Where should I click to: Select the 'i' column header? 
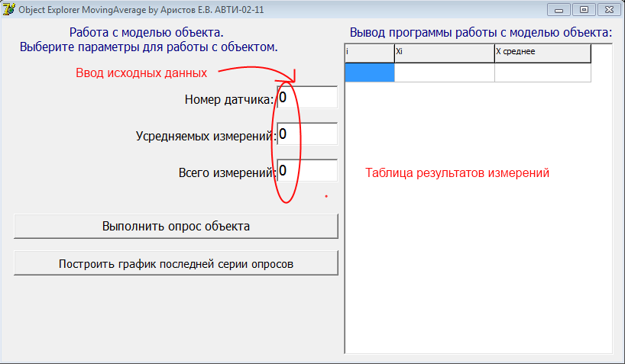(370, 53)
